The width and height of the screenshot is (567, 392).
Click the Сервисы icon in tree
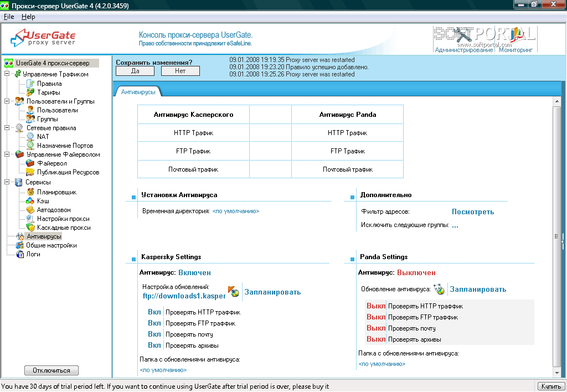point(18,182)
